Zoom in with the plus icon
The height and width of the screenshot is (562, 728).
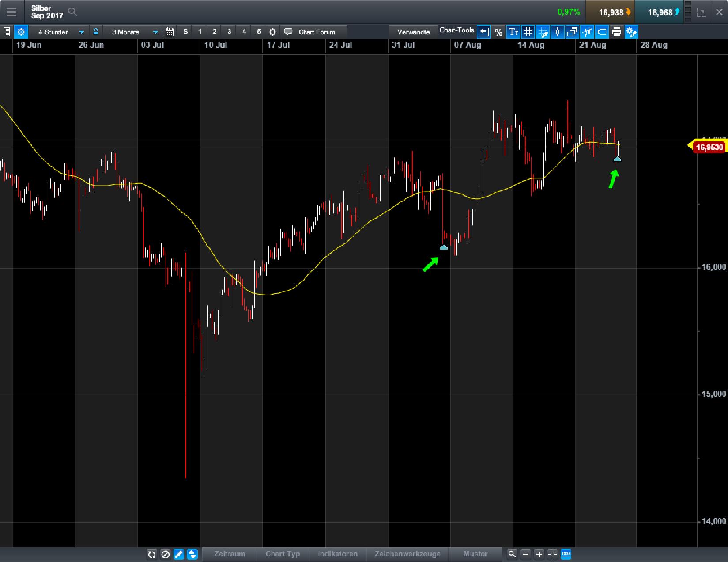(x=539, y=554)
